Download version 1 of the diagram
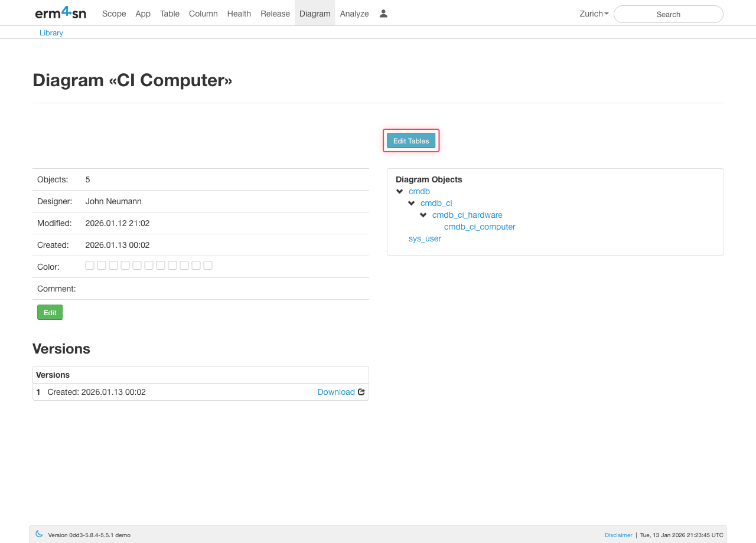This screenshot has height=543, width=756. pos(336,392)
